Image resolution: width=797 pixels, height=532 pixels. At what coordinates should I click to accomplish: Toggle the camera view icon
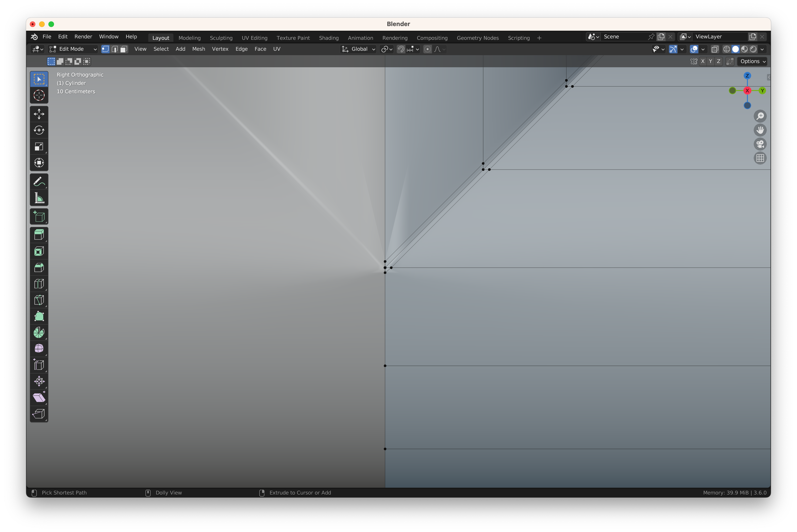click(760, 144)
